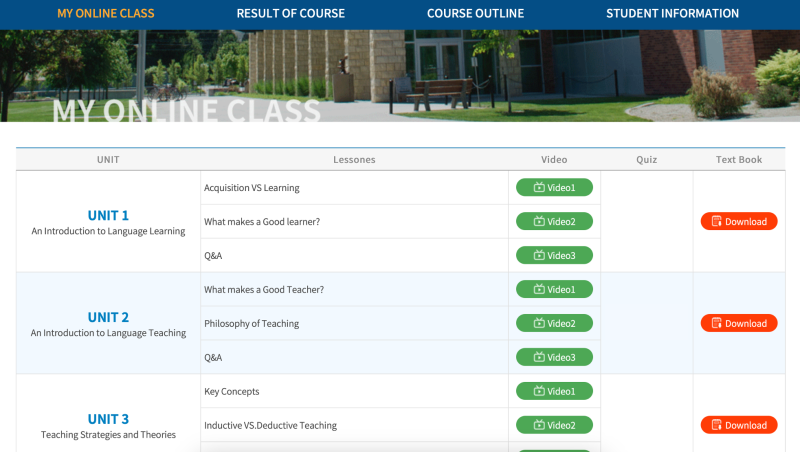
Task: Click the lesson 'Inductive VS.Deductive Teaching'
Action: tap(270, 425)
